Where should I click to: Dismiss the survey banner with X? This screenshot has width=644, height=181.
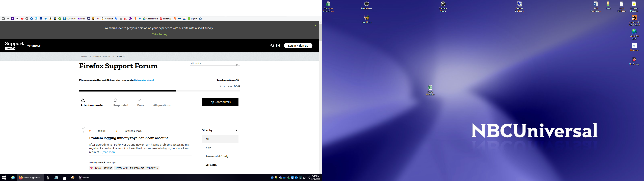click(315, 25)
